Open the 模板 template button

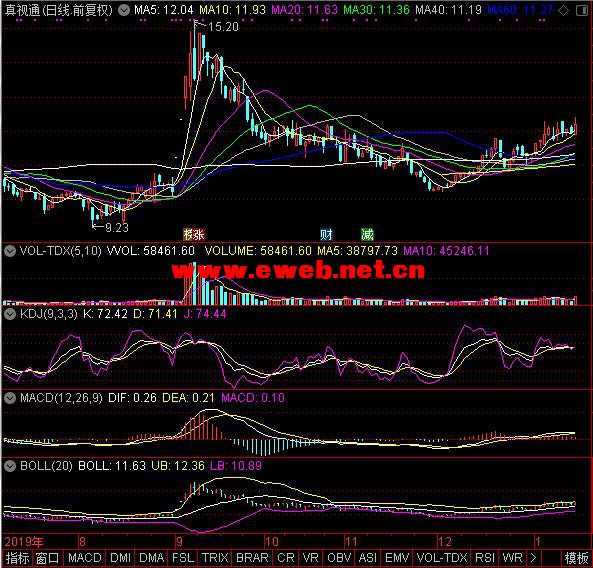pyautogui.click(x=576, y=558)
